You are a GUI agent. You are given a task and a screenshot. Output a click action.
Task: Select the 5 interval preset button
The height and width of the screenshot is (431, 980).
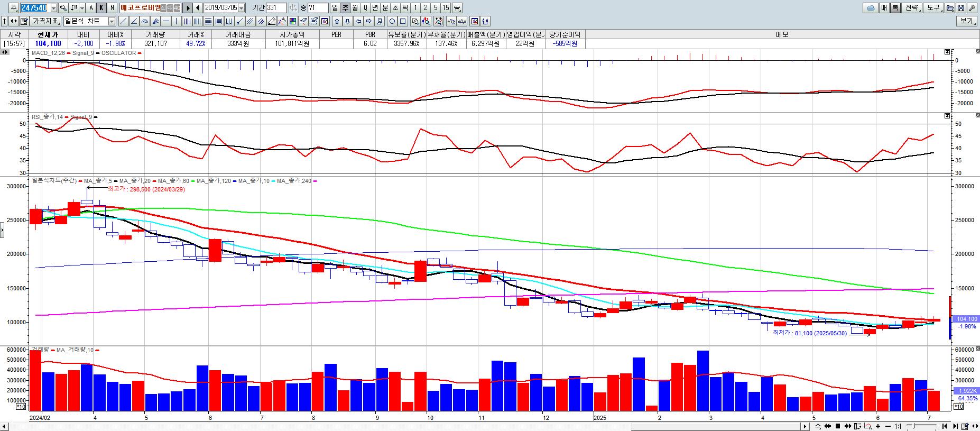point(434,8)
